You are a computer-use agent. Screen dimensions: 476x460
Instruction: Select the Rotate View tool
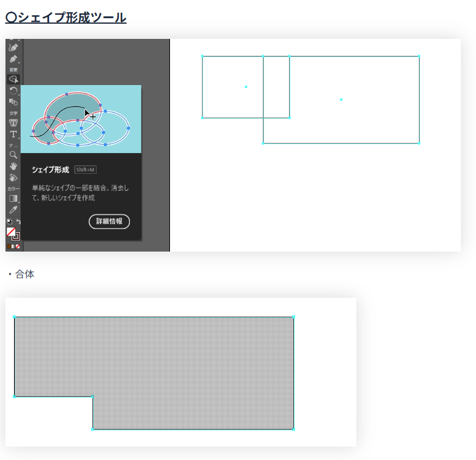(x=13, y=177)
